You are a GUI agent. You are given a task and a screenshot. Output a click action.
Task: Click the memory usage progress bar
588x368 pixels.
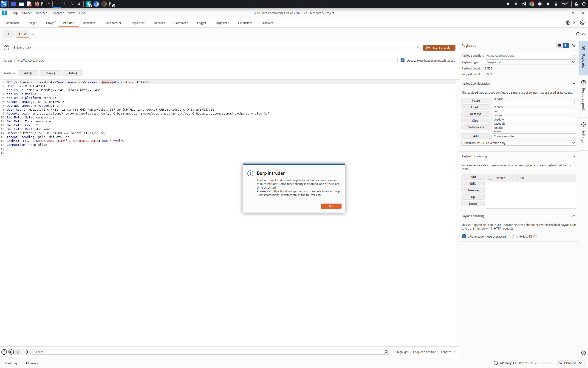point(546,363)
